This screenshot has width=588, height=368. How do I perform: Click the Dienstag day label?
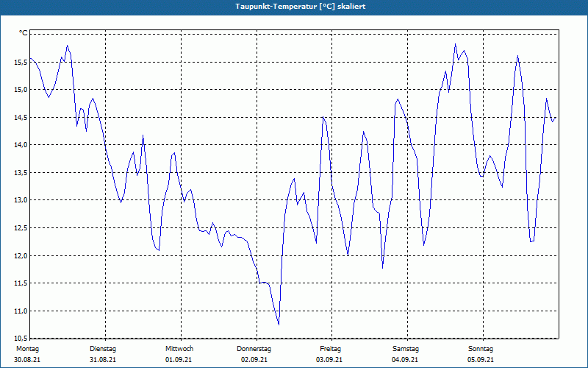point(103,349)
